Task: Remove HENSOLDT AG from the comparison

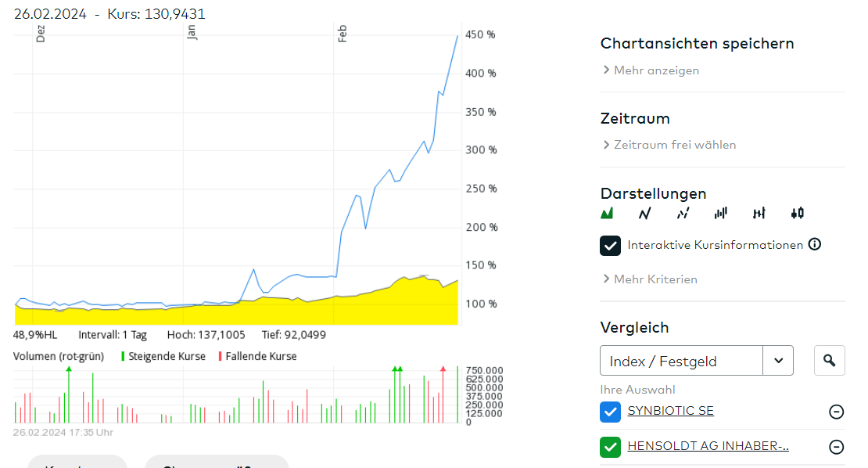Action: click(x=836, y=447)
